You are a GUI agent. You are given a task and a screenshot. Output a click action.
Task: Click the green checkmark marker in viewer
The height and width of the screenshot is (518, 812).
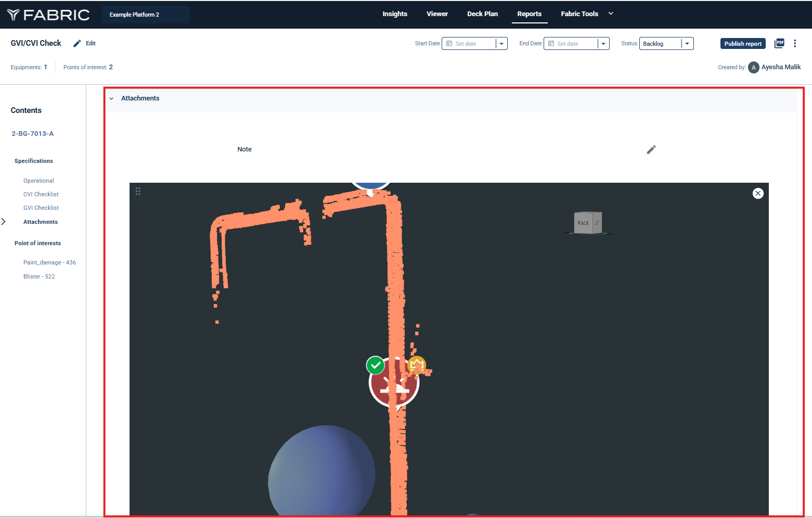pos(375,365)
